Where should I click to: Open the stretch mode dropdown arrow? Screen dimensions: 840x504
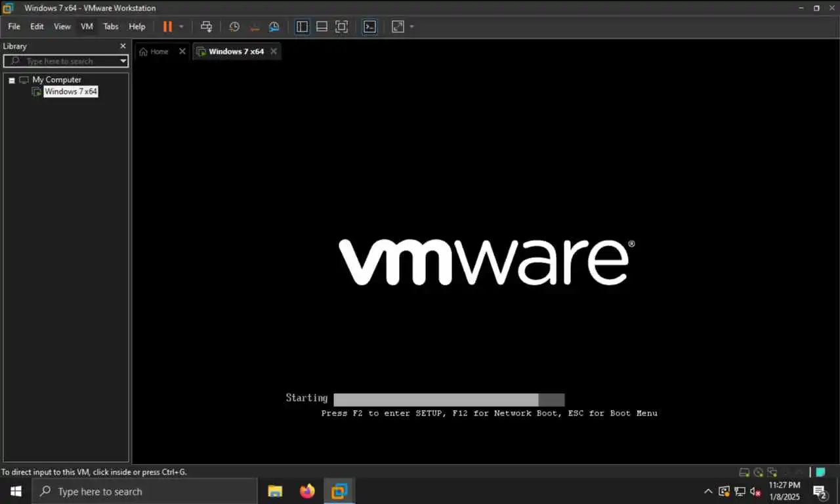(x=411, y=27)
